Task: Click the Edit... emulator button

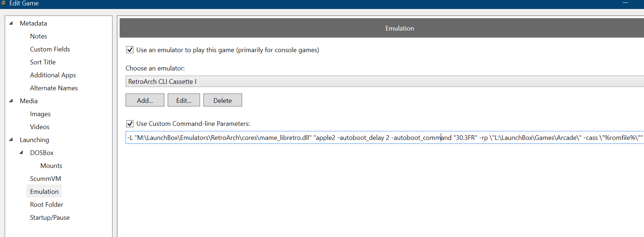Action: point(184,100)
